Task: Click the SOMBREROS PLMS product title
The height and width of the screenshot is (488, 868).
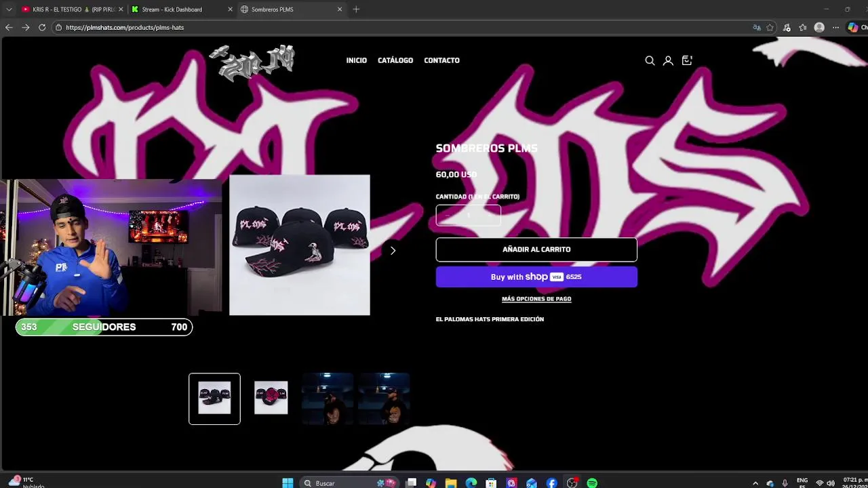Action: [x=486, y=148]
